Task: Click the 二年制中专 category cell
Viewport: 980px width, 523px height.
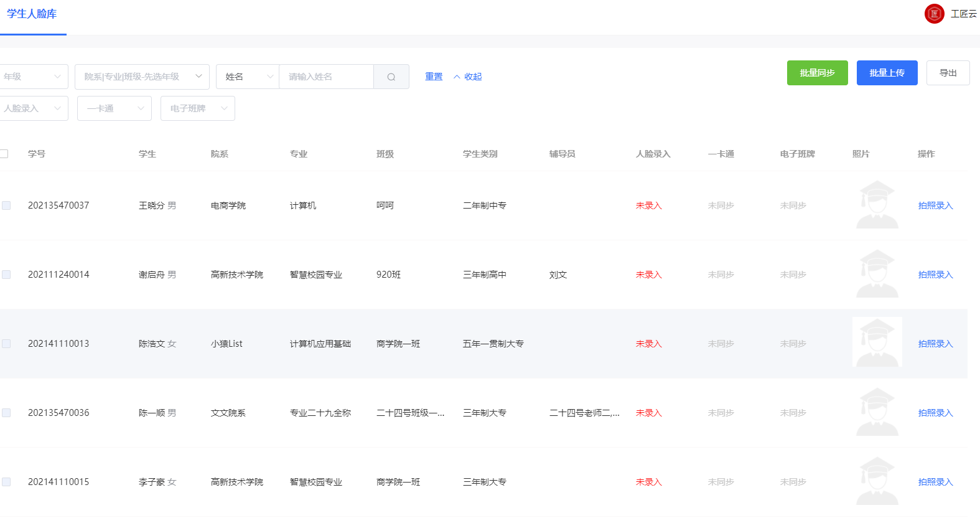Action: [x=485, y=205]
